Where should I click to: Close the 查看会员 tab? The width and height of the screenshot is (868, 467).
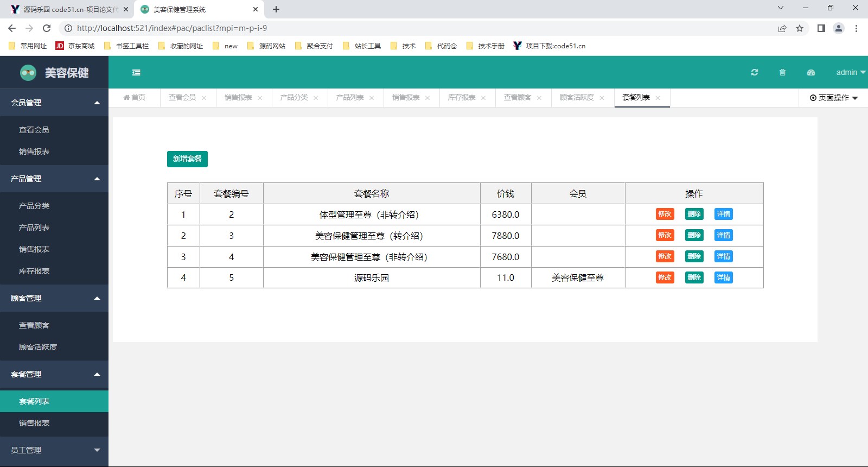pyautogui.click(x=204, y=98)
